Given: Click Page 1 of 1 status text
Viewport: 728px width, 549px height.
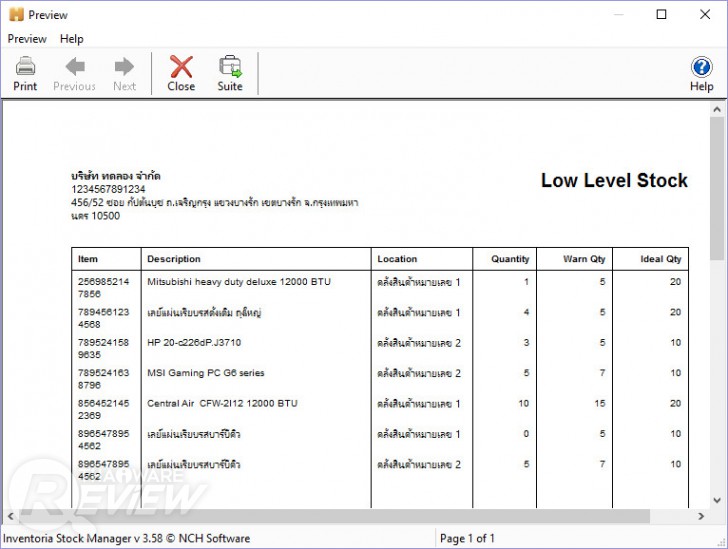Looking at the screenshot, I should pyautogui.click(x=467, y=538).
